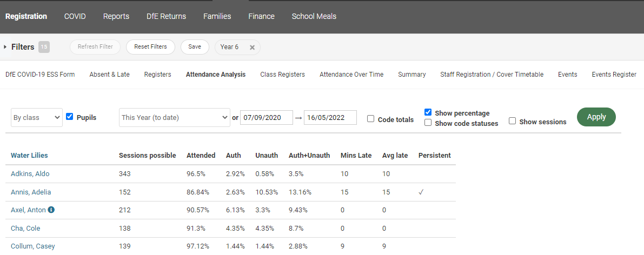644x255 pixels.
Task: Save the current filter set
Action: click(195, 47)
